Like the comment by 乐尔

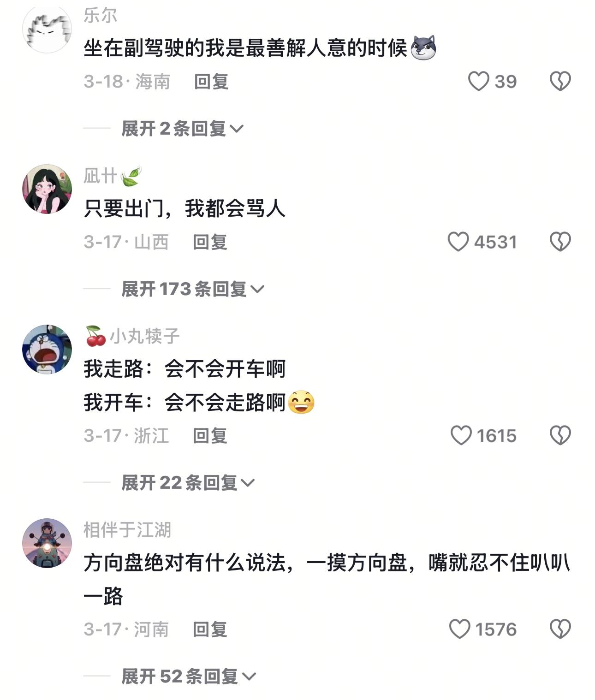click(x=478, y=81)
